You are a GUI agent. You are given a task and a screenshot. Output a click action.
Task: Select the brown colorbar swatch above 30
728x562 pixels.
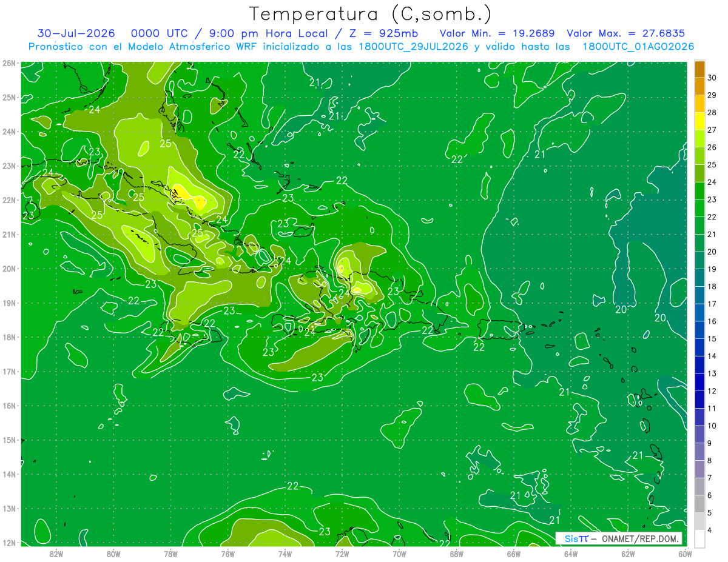point(699,69)
